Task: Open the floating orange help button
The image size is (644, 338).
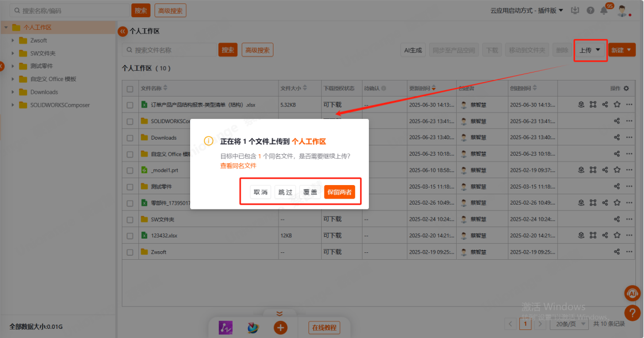Action: pyautogui.click(x=633, y=313)
